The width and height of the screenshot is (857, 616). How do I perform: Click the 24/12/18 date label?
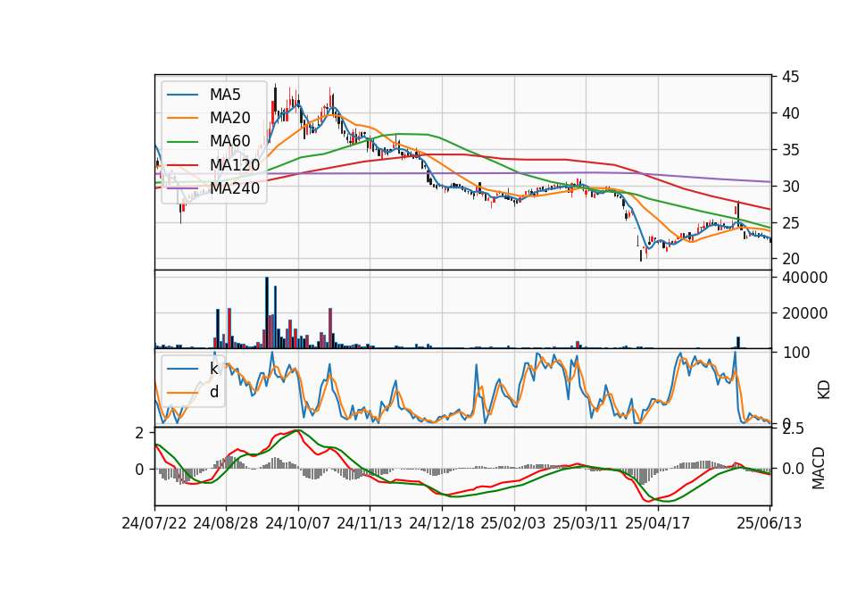(x=442, y=523)
